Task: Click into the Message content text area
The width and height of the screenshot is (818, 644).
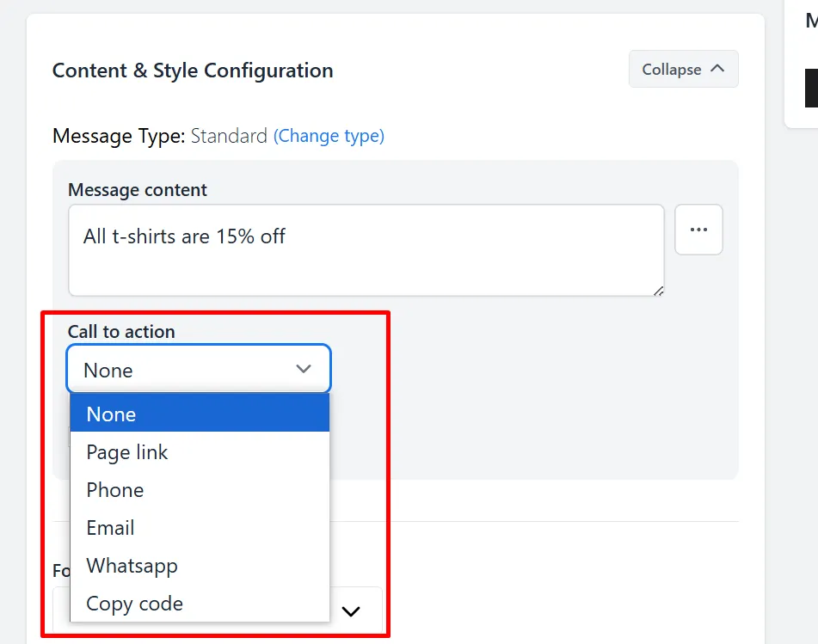Action: tap(366, 250)
